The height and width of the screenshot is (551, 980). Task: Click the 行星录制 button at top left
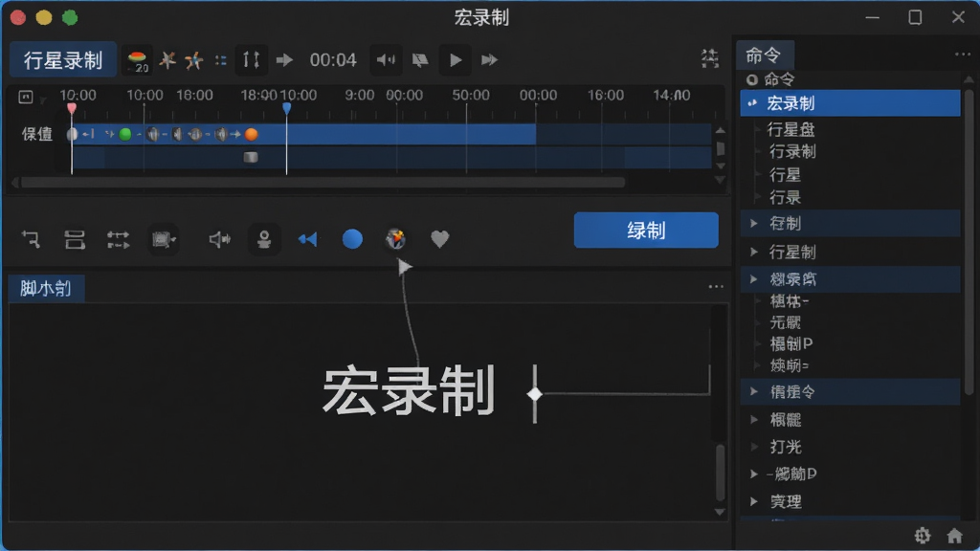tap(63, 60)
